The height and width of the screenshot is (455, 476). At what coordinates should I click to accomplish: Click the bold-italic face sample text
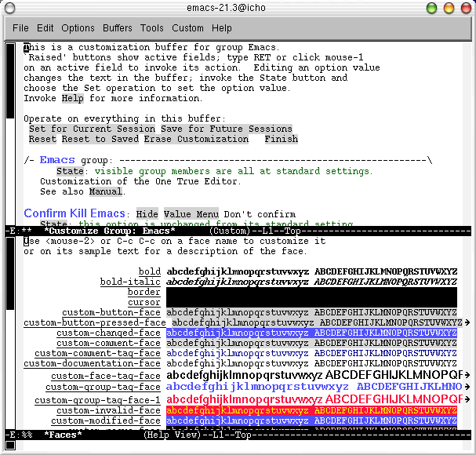[x=311, y=282]
